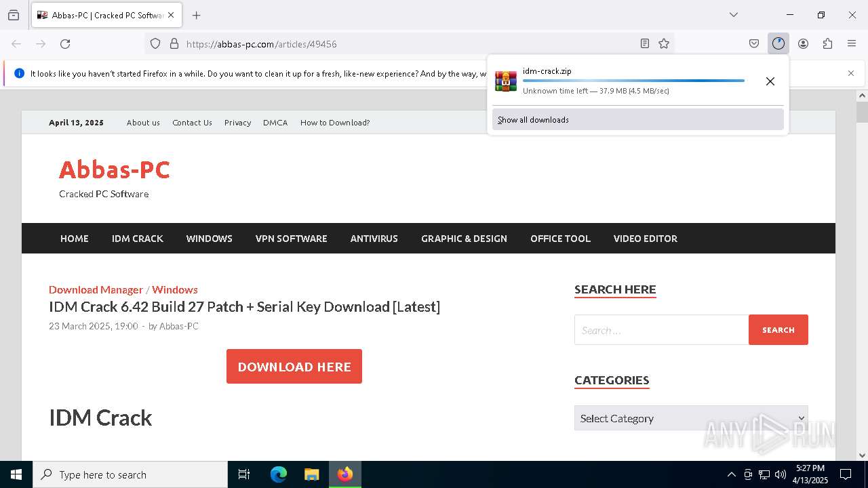Open Firefox recent browsing view icon
This screenshot has height=488, width=868.
click(14, 15)
